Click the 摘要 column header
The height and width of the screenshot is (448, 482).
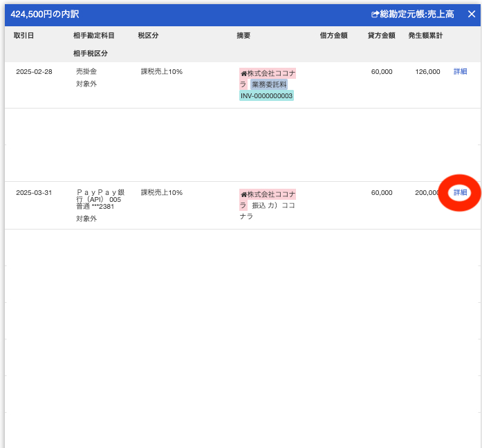point(243,36)
